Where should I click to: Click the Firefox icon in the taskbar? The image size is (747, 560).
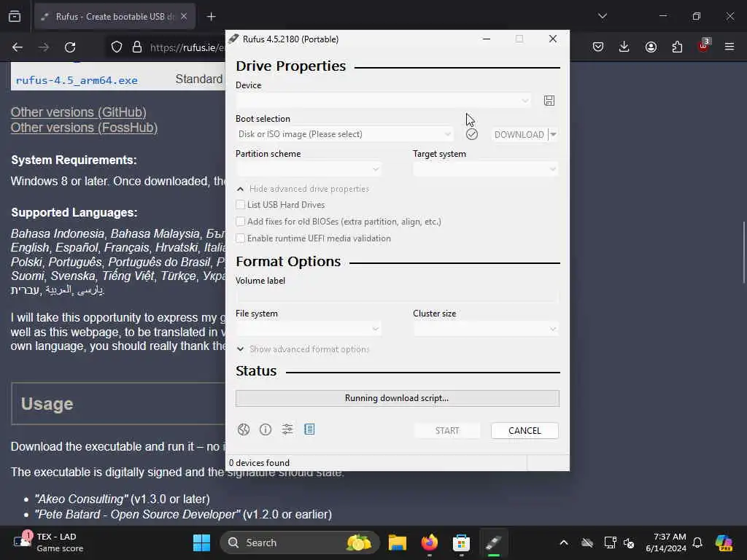[x=430, y=542]
